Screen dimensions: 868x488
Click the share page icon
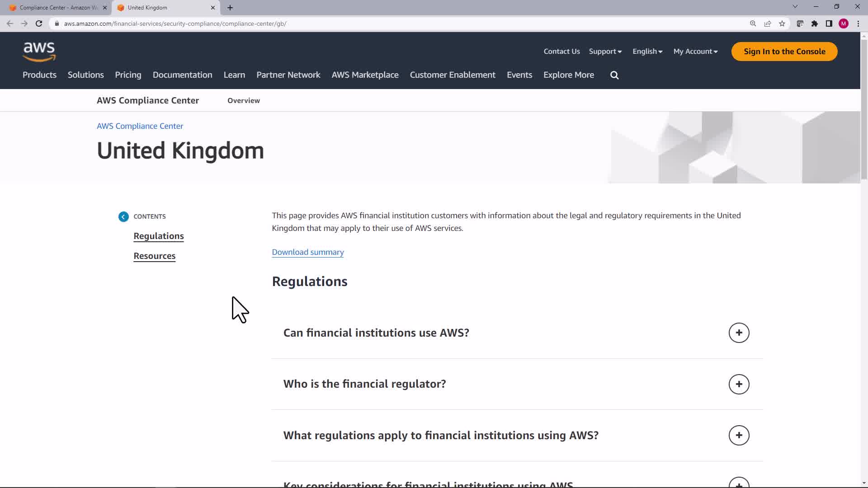tap(768, 23)
